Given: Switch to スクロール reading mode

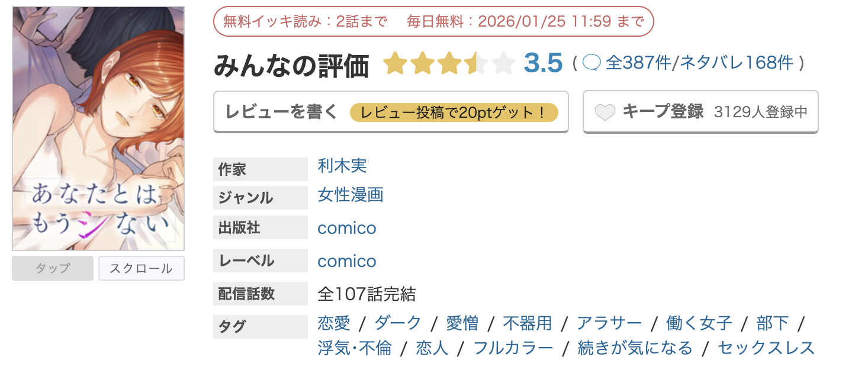Looking at the screenshot, I should (x=141, y=268).
